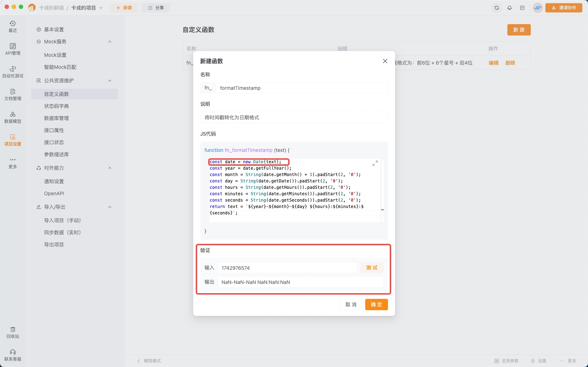
Task: Open 全局参数 in the bottom status bar
Action: point(507,361)
